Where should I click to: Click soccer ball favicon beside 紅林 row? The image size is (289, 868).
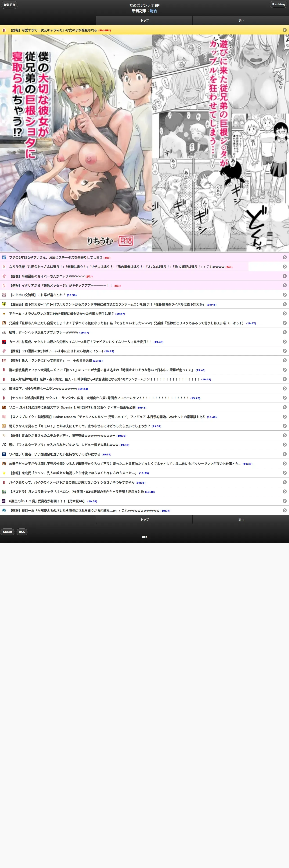click(4, 332)
